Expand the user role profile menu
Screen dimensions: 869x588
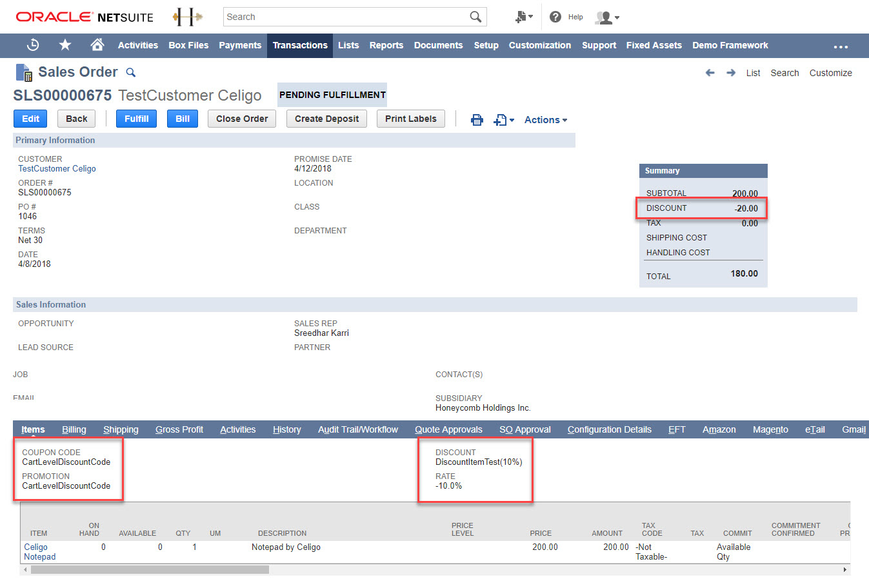pos(607,17)
